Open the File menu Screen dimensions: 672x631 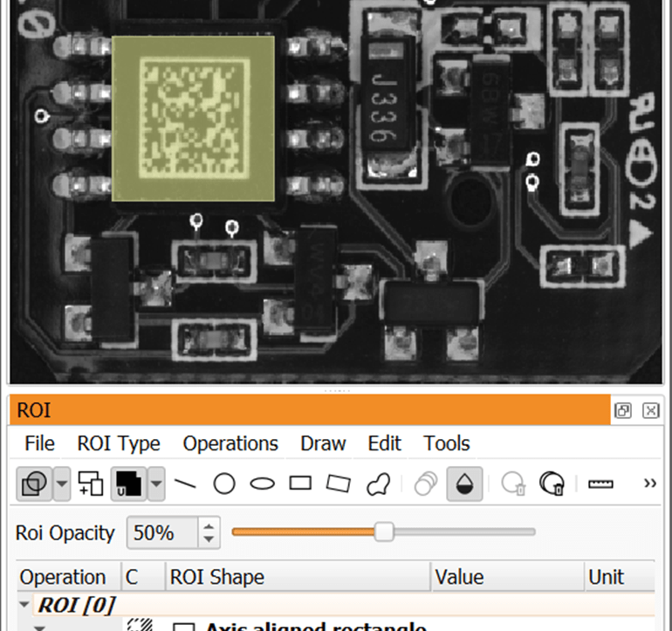[x=39, y=443]
